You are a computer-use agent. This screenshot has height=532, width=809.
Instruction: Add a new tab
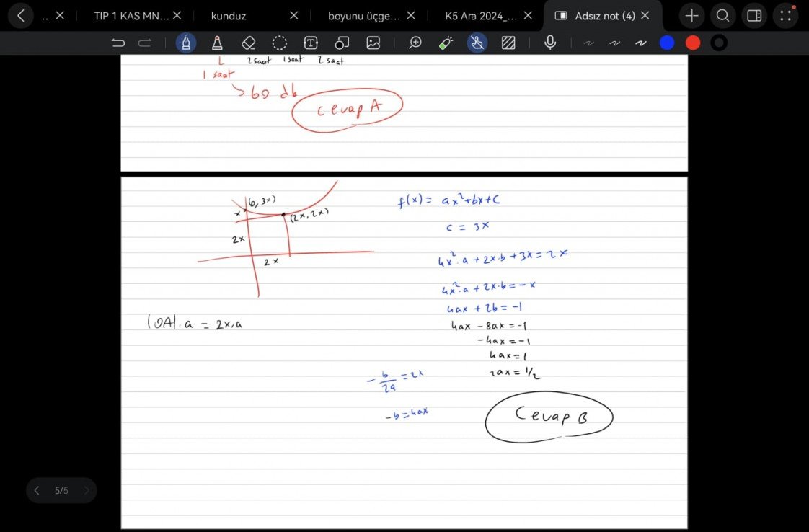click(691, 15)
